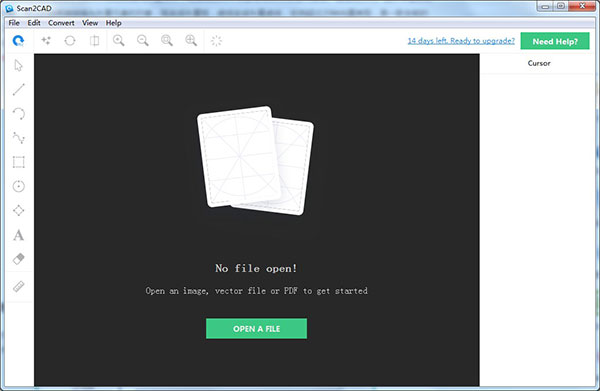Open the File menu
The image size is (600, 391).
pos(14,23)
